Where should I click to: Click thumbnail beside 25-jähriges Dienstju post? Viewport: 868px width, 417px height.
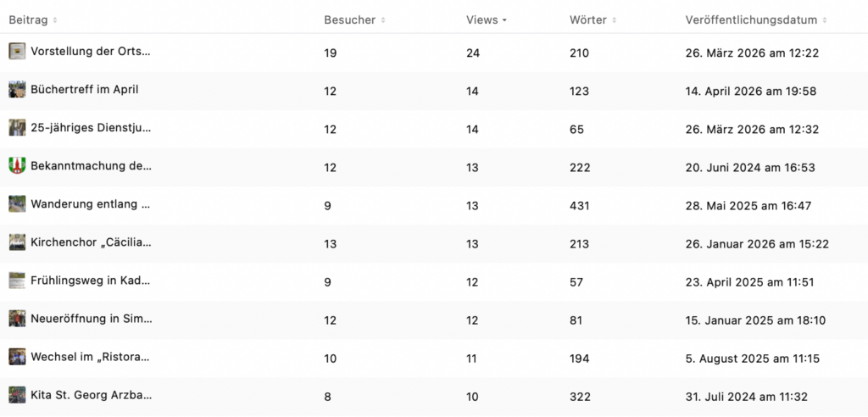coord(17,128)
